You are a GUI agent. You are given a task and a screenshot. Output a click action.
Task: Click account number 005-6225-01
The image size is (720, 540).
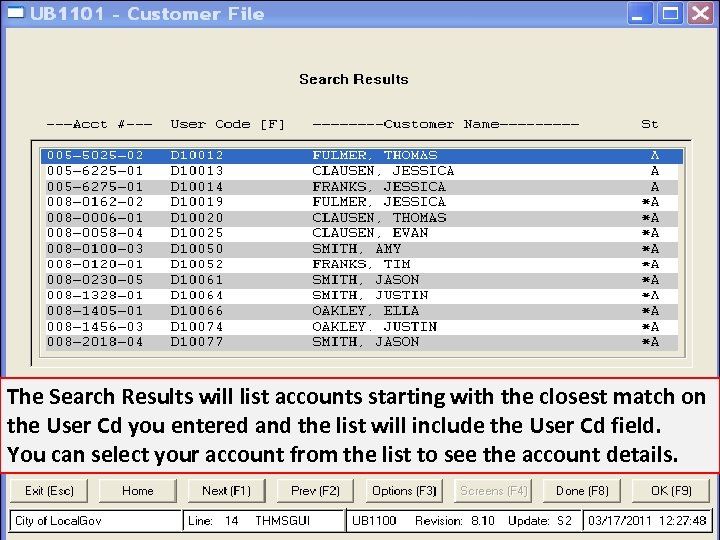pyautogui.click(x=95, y=171)
